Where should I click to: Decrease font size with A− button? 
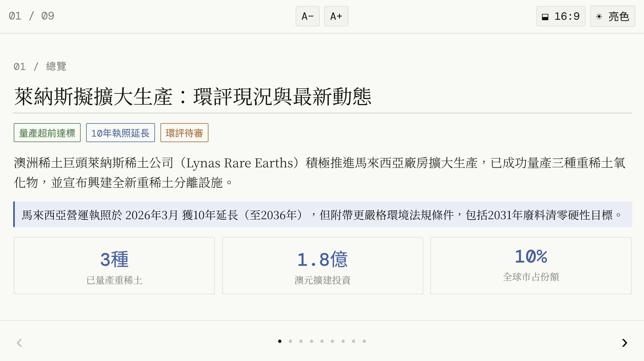coord(307,16)
